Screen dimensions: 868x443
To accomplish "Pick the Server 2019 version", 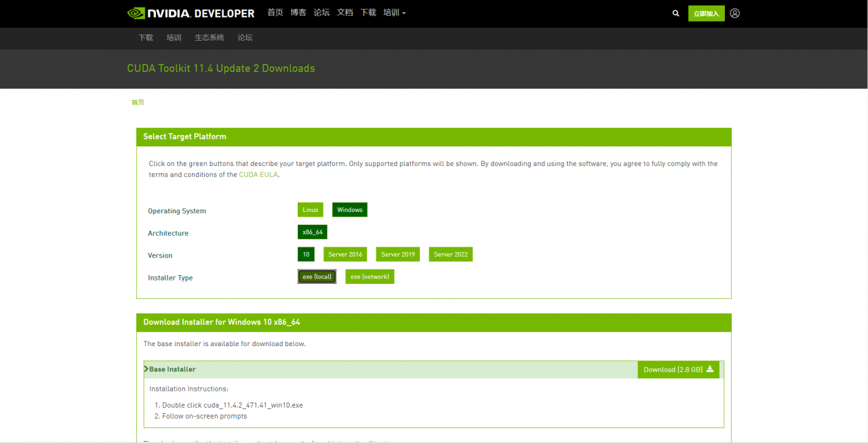I will click(x=398, y=255).
